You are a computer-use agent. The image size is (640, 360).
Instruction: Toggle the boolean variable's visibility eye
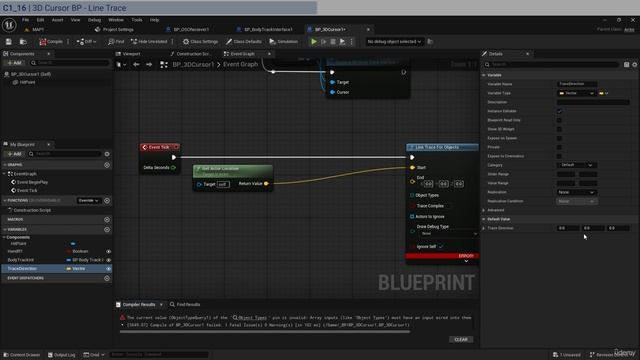(x=108, y=251)
